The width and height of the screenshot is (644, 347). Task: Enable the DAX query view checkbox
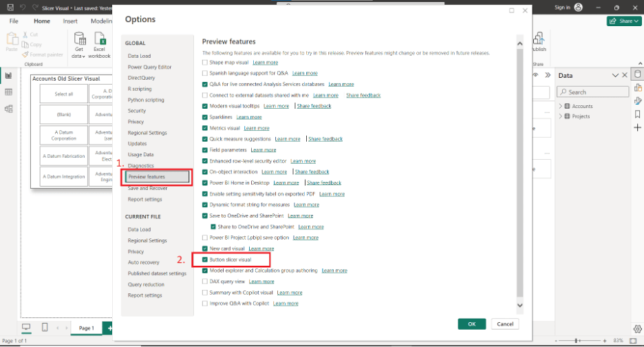(x=205, y=281)
